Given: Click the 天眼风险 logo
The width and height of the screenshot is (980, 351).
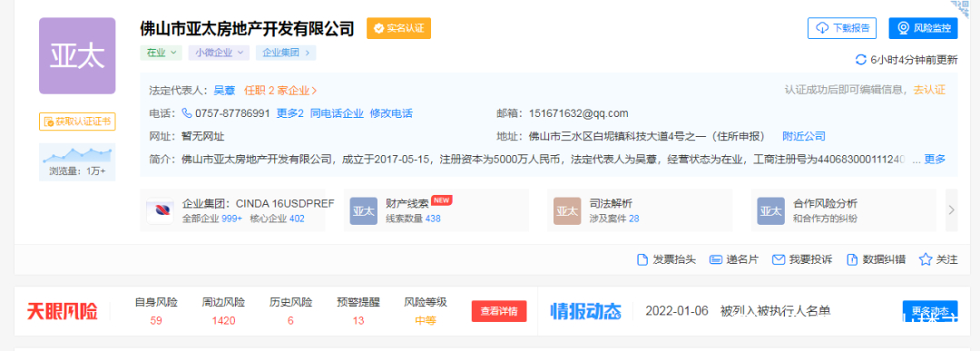Looking at the screenshot, I should click(63, 311).
